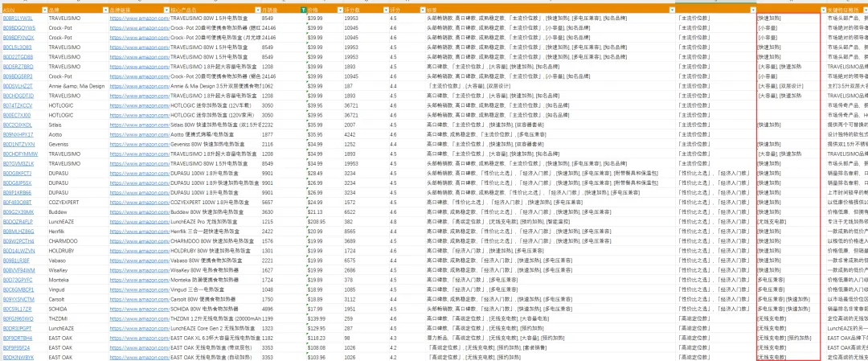The width and height of the screenshot is (868, 361).
Task: Open the 评分数 column filter dropdown
Action: tap(385, 10)
